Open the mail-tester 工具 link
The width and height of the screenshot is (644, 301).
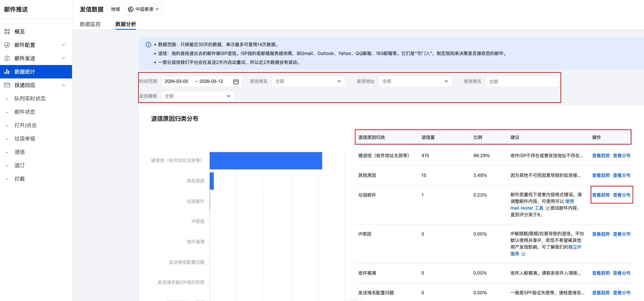(527, 208)
